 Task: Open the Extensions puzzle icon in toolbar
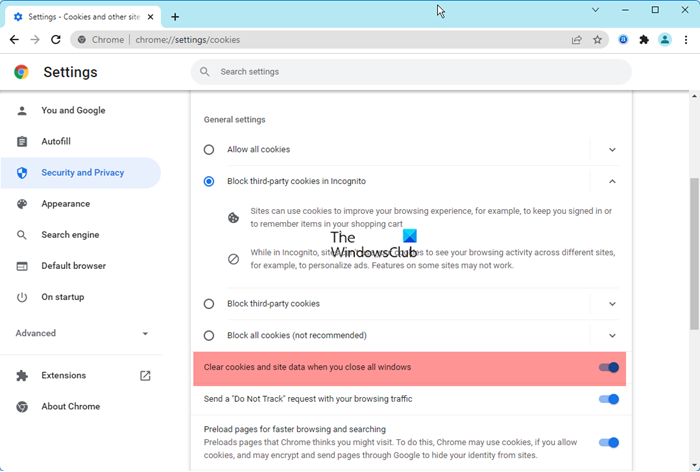[x=644, y=40]
